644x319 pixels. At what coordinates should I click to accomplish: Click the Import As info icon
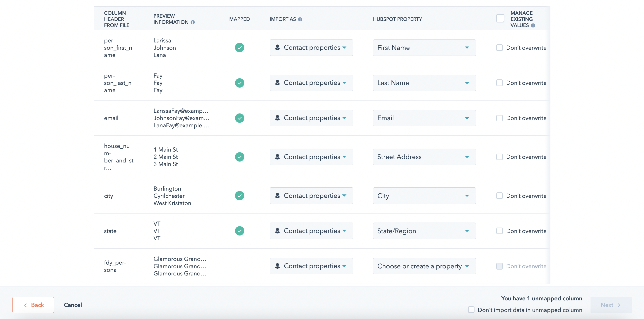(300, 19)
